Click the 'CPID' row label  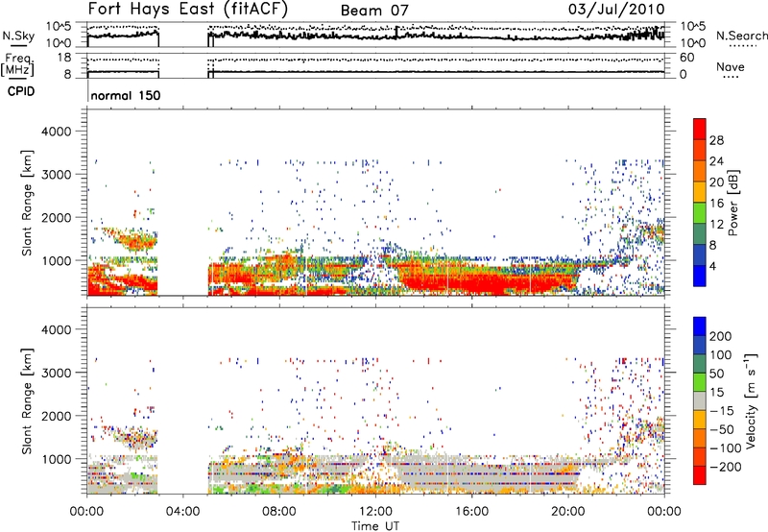point(21,91)
